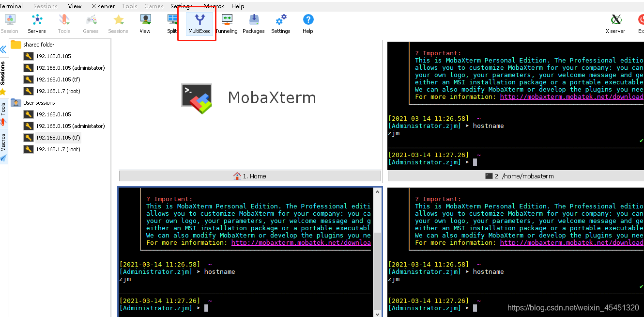644x317 pixels.
Task: Open the Sessions menu
Action: coord(46,6)
